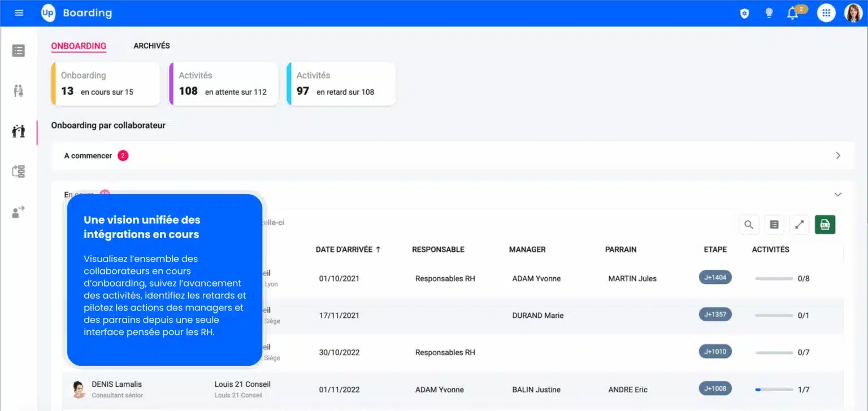
Task: Select the ONBOARDING tab
Action: pos(79,46)
